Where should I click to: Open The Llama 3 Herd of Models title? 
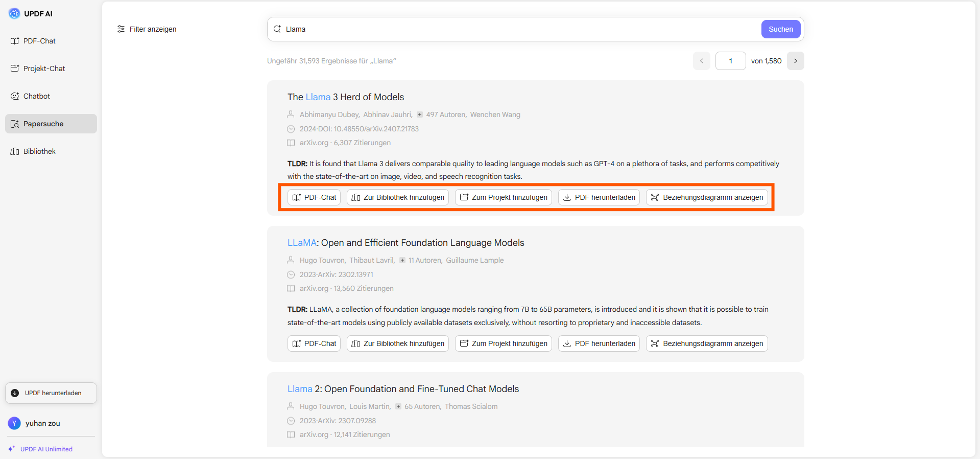point(346,97)
